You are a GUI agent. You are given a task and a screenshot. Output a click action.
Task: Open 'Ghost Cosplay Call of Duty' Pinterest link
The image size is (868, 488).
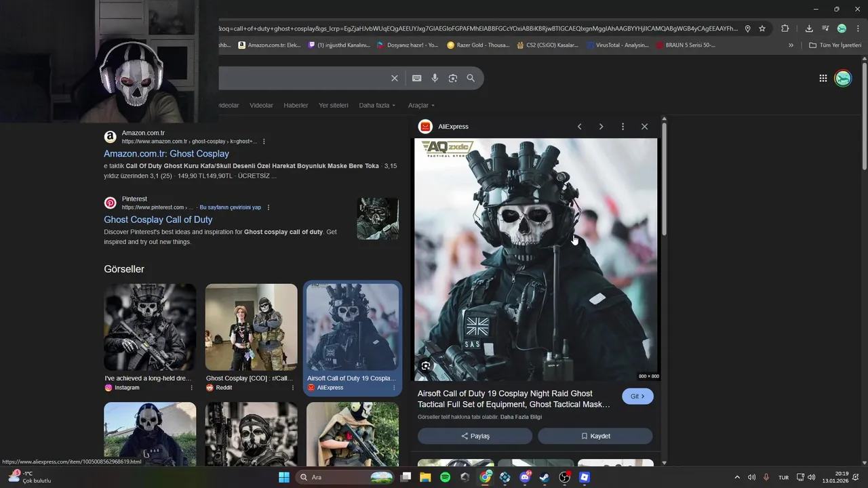point(158,220)
